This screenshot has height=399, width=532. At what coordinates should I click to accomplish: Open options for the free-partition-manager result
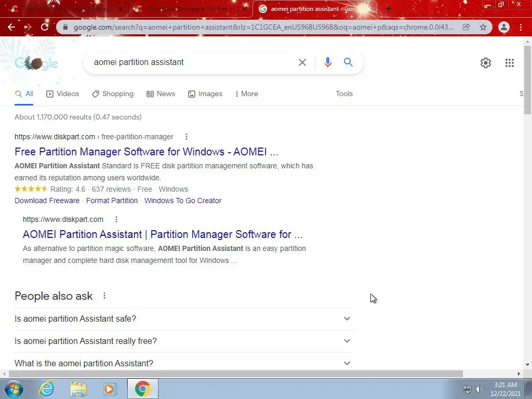(187, 137)
